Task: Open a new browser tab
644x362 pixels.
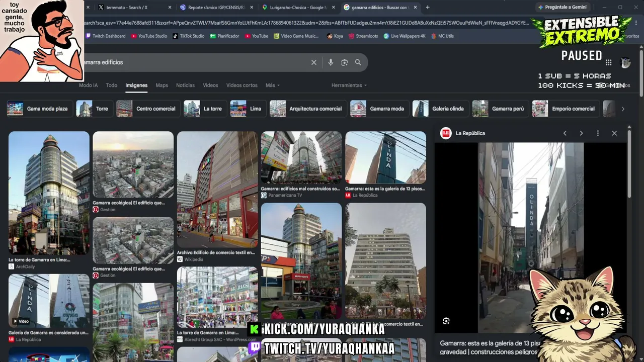Action: (428, 8)
